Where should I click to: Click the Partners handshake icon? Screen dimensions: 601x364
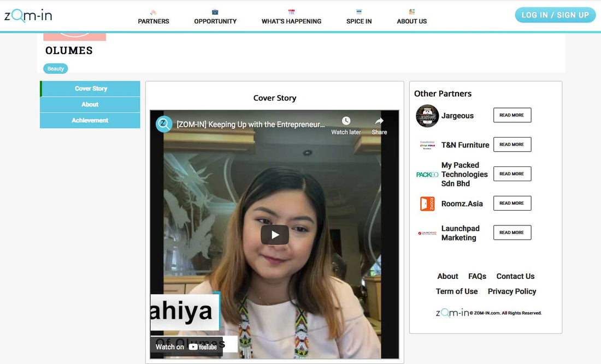(154, 12)
